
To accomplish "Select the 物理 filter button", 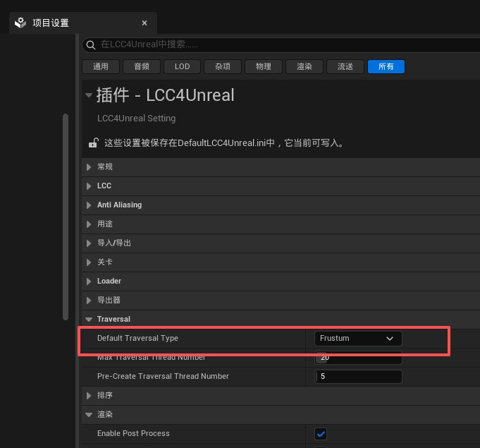I will tap(264, 66).
